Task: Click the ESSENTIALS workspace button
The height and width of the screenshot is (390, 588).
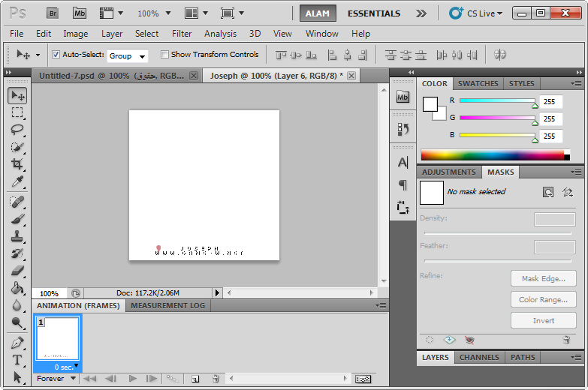Action: [x=373, y=13]
